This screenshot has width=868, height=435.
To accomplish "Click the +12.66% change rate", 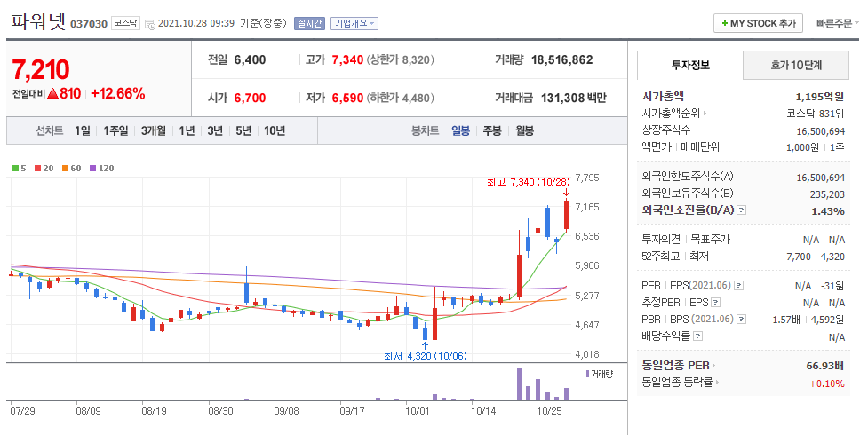I will [x=118, y=93].
